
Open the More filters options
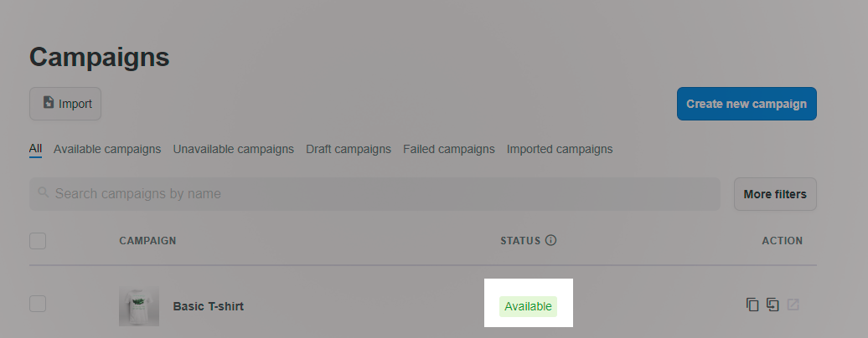tap(775, 194)
